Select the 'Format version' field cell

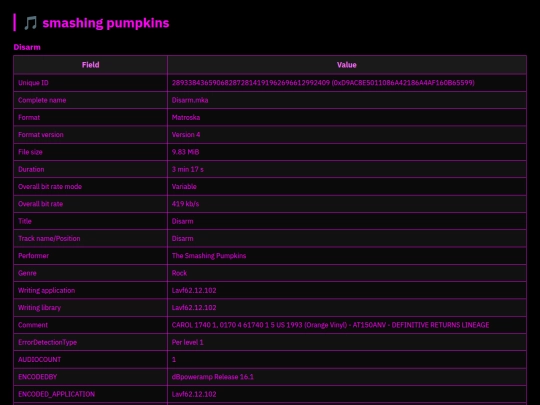pos(91,135)
